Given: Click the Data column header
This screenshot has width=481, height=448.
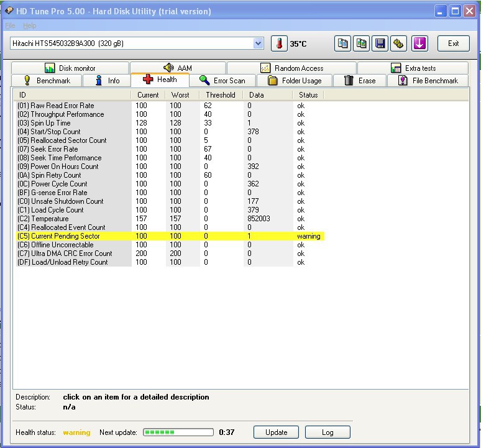Looking at the screenshot, I should [x=267, y=94].
